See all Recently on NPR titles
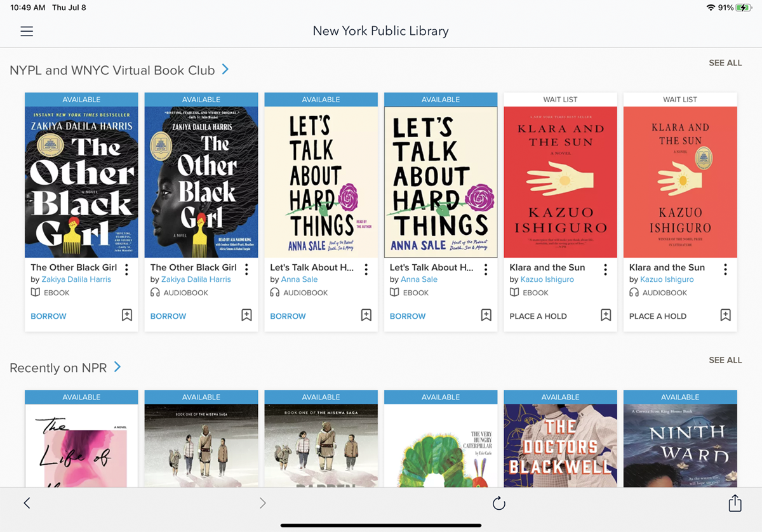 (x=725, y=360)
